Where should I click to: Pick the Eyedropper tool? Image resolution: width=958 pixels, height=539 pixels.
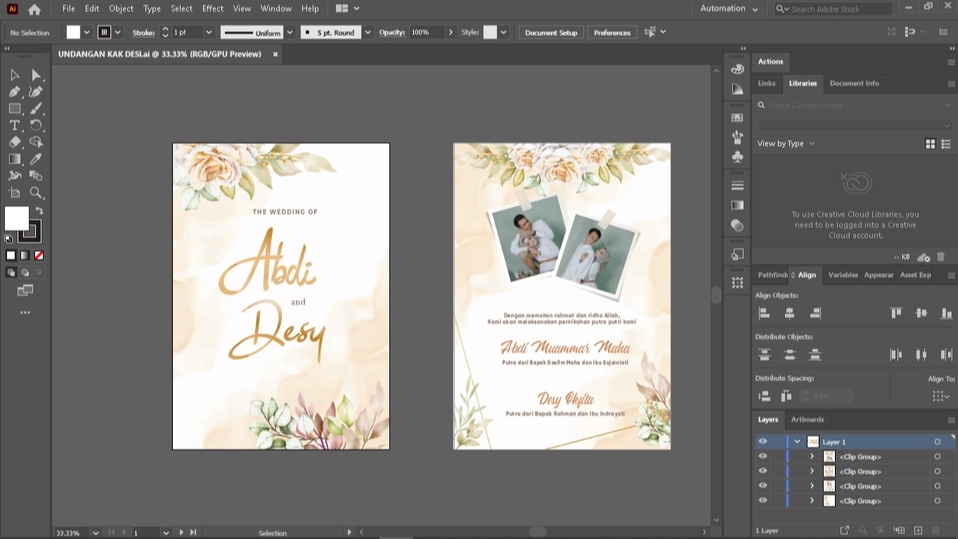36,158
